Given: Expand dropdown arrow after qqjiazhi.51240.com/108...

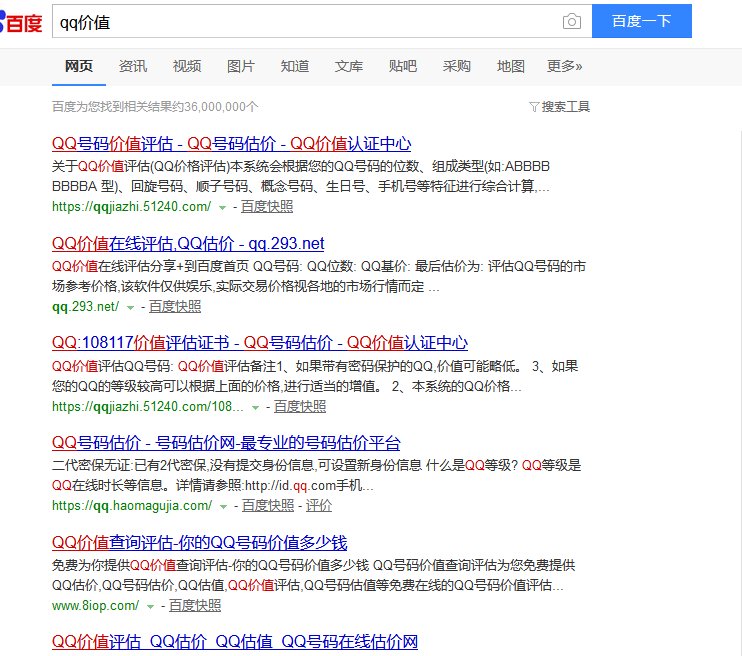Looking at the screenshot, I should [x=256, y=407].
